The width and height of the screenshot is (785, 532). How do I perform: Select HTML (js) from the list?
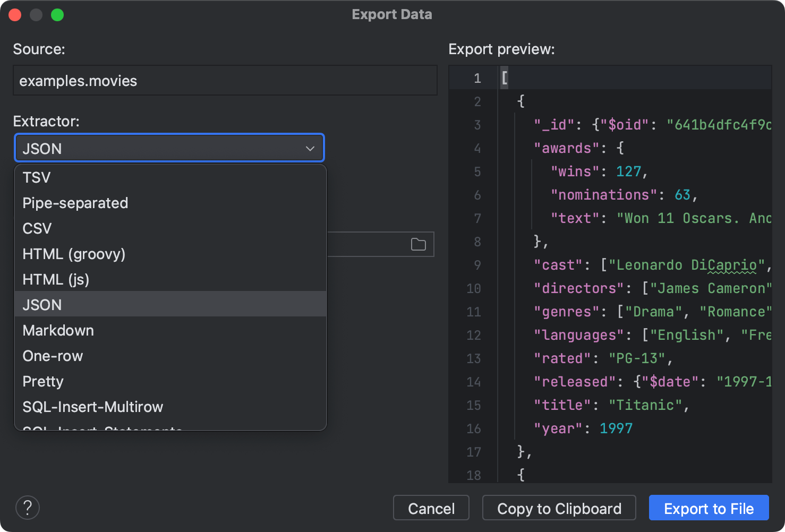tap(55, 279)
